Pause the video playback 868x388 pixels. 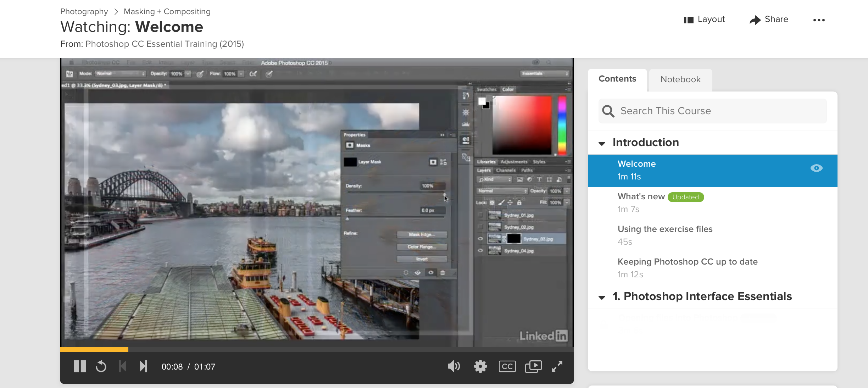pyautogui.click(x=79, y=366)
